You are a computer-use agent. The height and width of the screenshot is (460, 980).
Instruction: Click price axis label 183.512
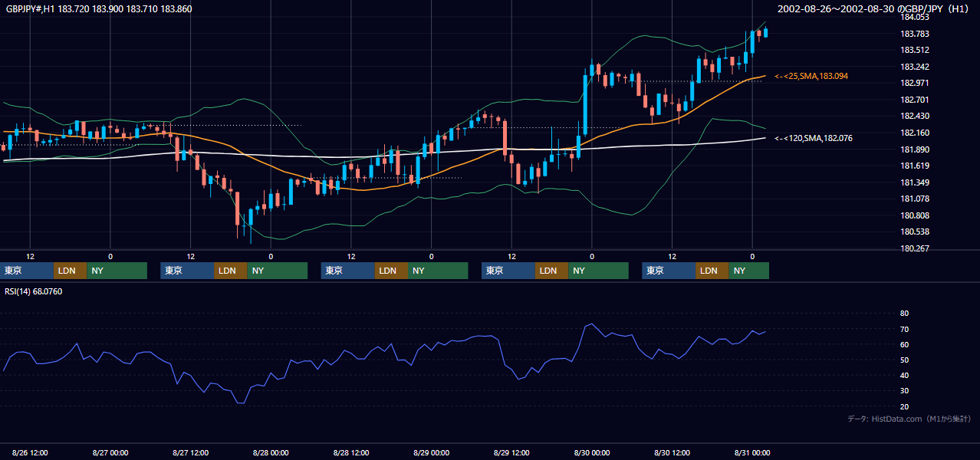click(915, 51)
